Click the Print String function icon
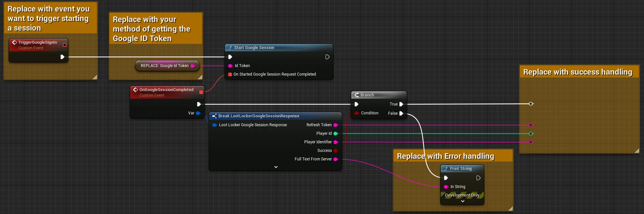 [x=446, y=169]
